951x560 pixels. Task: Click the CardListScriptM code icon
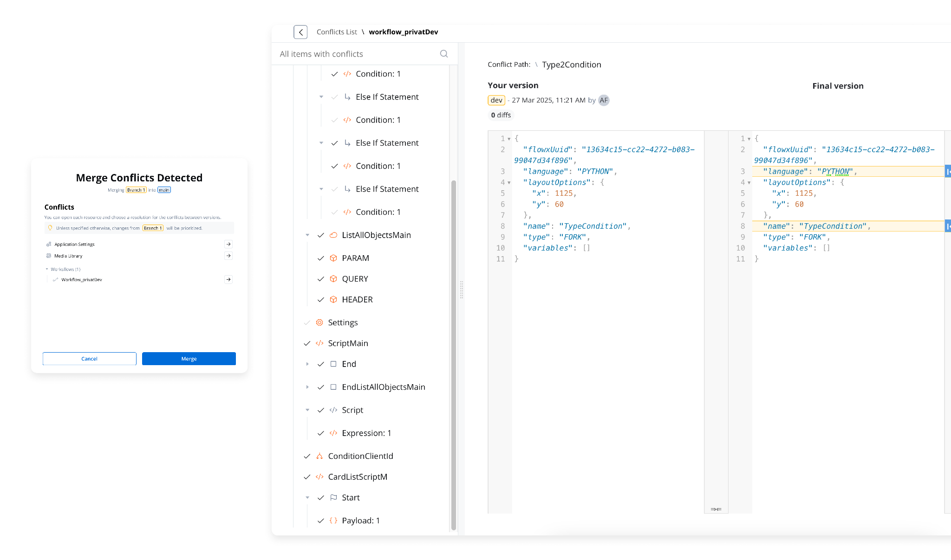click(x=319, y=477)
